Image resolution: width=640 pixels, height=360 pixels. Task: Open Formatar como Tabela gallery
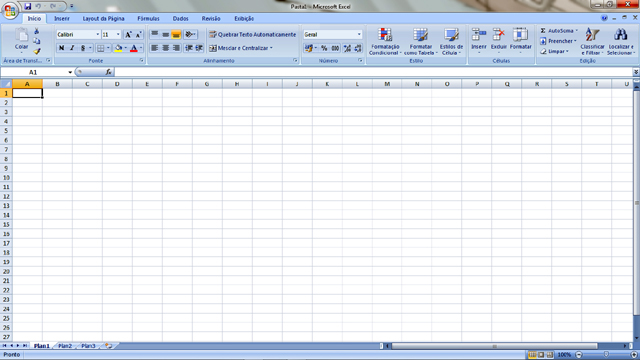[x=420, y=41]
